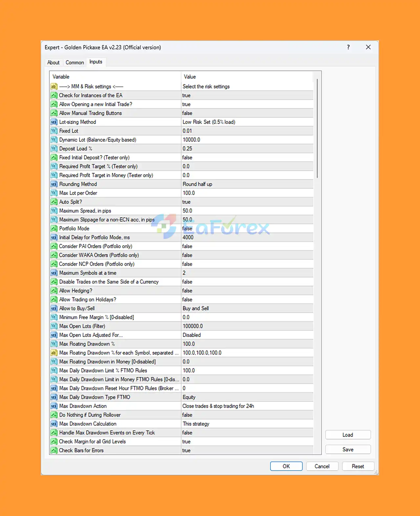Image resolution: width=420 pixels, height=516 pixels.
Task: Click the icon next to Deposit Load %
Action: point(54,149)
